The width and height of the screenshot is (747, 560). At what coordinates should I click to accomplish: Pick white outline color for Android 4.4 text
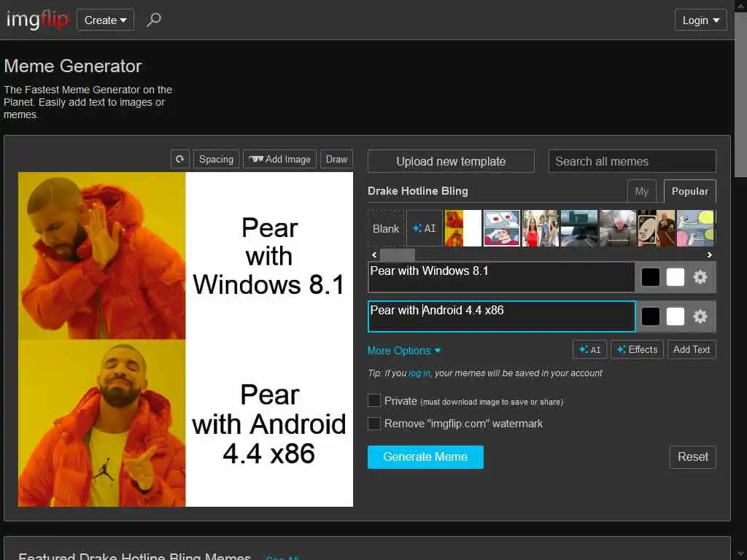675,316
